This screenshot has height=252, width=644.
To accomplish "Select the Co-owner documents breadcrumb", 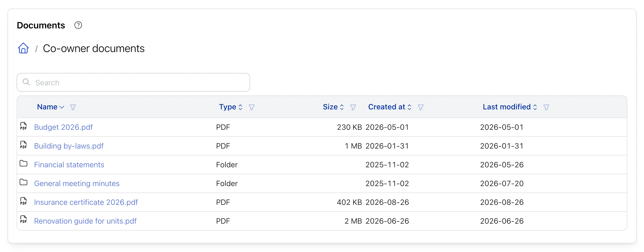I will (94, 49).
